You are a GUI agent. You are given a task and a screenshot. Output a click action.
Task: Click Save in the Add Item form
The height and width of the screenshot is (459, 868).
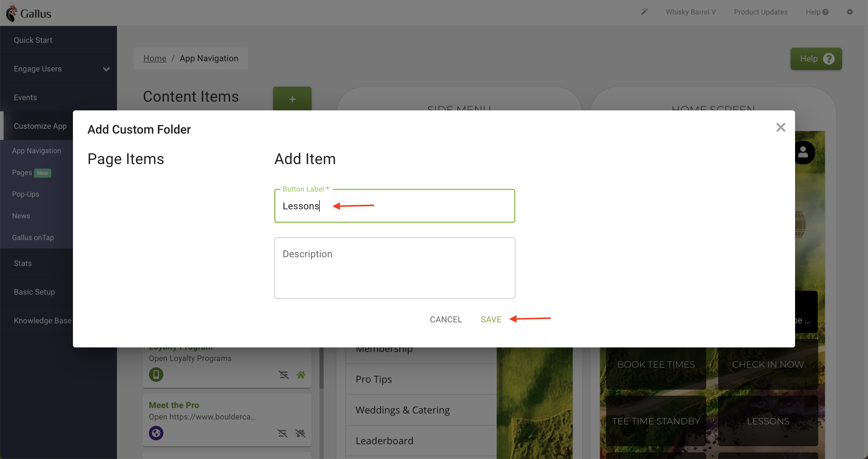[491, 319]
